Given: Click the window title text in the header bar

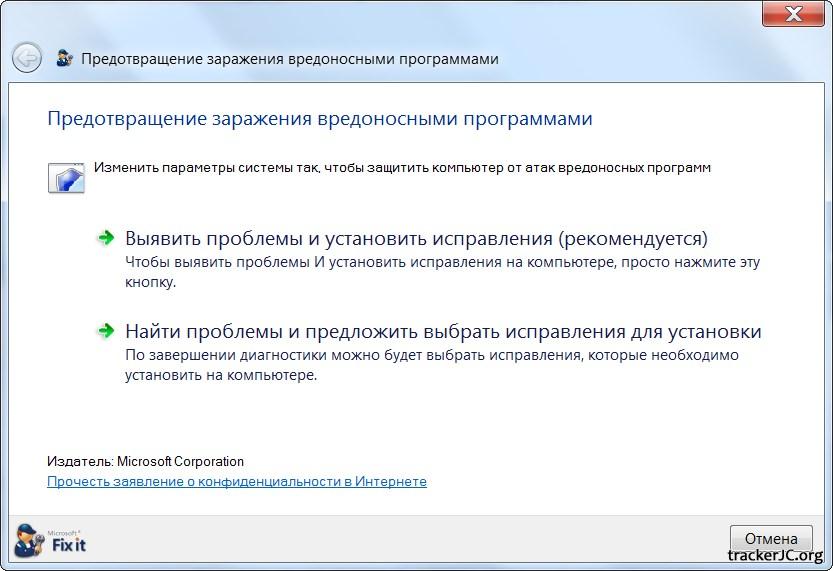Looking at the screenshot, I should point(289,59).
